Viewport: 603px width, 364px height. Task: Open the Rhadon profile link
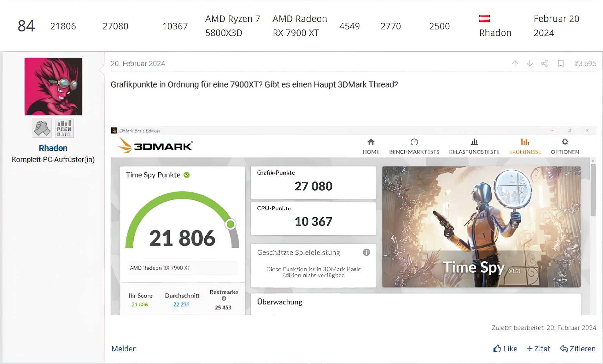click(x=53, y=148)
